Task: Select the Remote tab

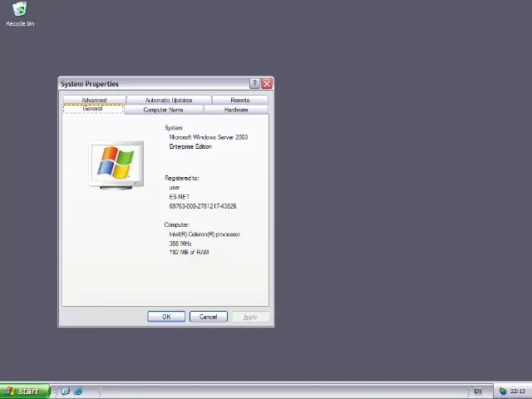Action: click(240, 100)
